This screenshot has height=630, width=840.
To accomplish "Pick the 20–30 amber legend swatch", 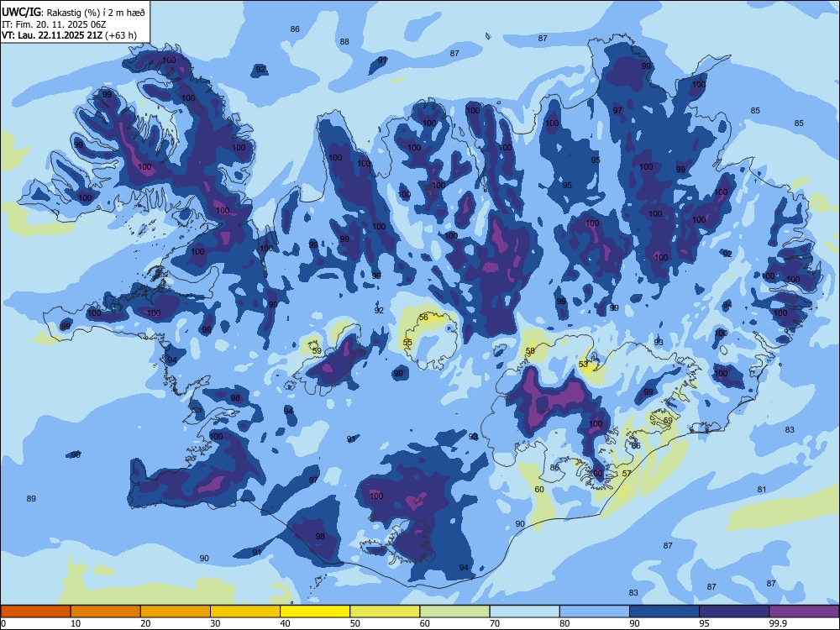I will tap(176, 612).
